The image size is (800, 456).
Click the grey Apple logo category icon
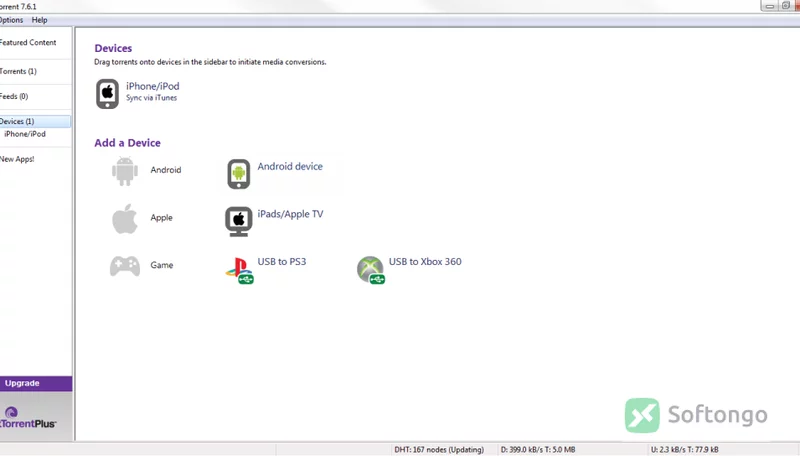[x=124, y=219]
